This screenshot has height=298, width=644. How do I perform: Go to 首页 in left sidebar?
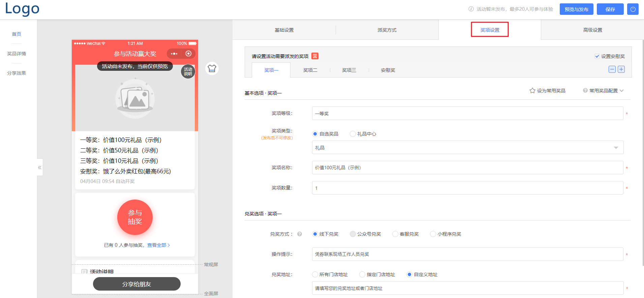[17, 34]
